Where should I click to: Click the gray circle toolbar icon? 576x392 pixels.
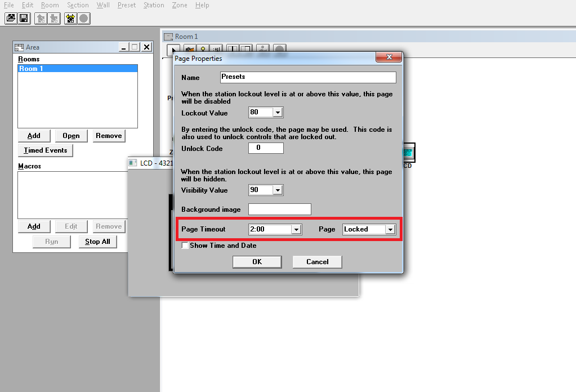83,19
